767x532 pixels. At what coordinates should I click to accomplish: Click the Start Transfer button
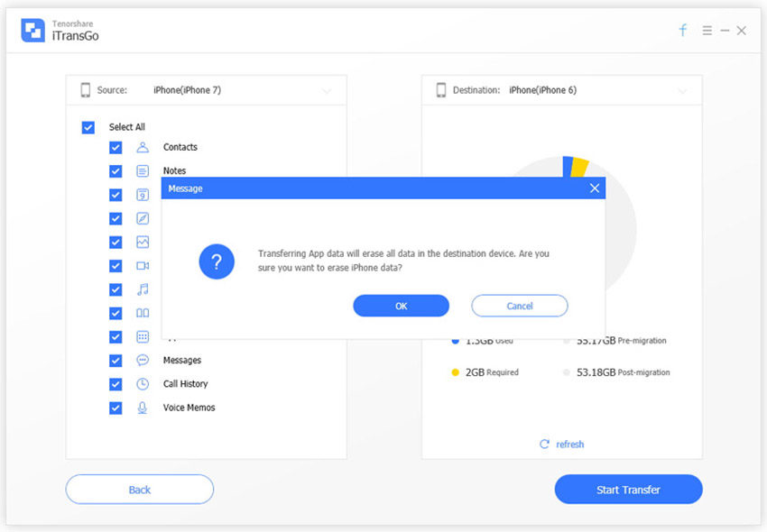(629, 490)
